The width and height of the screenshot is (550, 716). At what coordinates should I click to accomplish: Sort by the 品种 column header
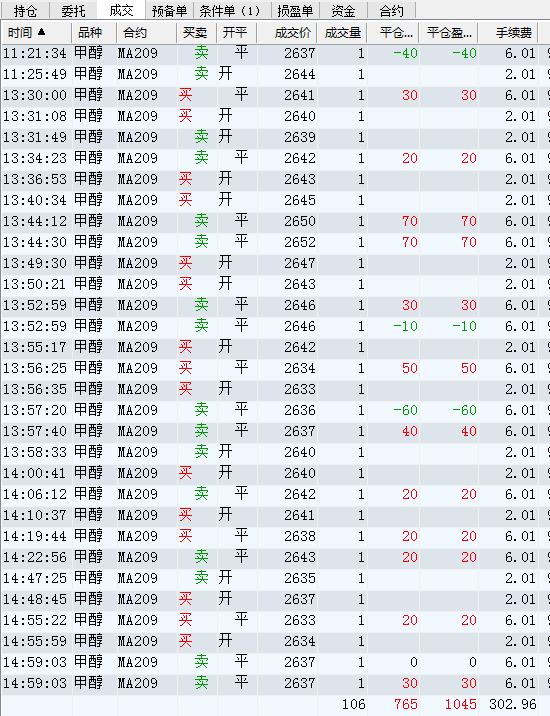(x=94, y=33)
